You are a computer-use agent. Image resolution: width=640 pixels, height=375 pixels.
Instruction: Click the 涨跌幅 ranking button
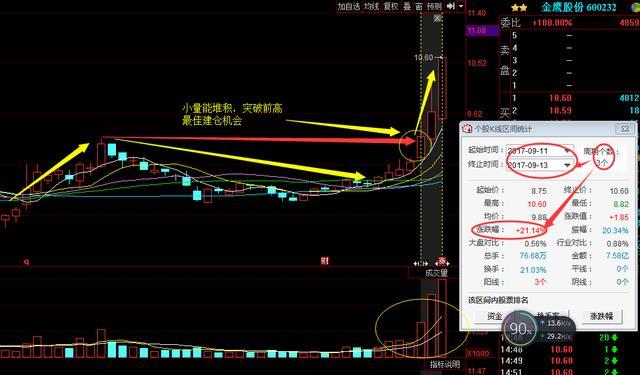coord(602,316)
